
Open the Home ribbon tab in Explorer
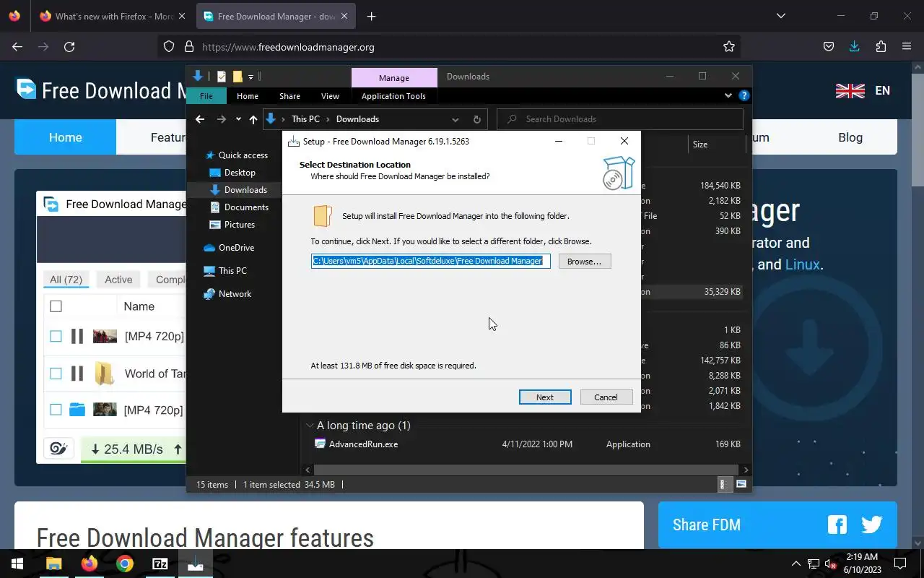pyautogui.click(x=248, y=96)
